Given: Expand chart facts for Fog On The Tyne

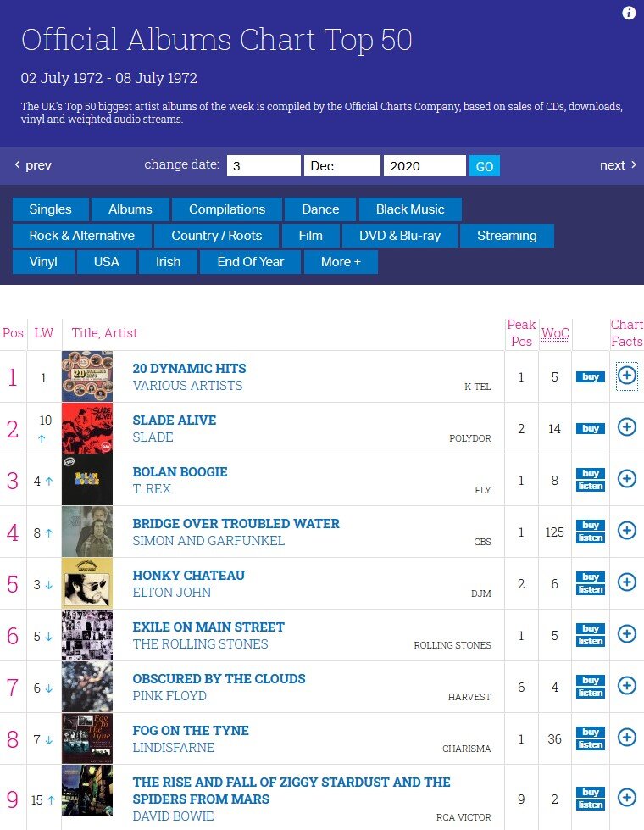Looking at the screenshot, I should coord(626,737).
